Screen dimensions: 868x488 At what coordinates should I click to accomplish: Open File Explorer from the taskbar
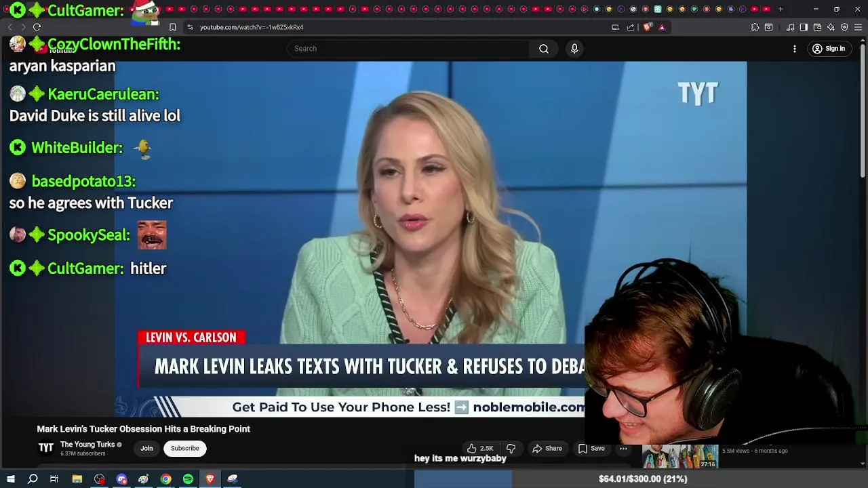(x=77, y=479)
